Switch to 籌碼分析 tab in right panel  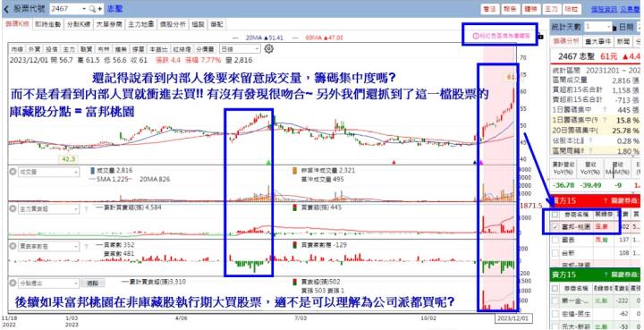pyautogui.click(x=566, y=41)
